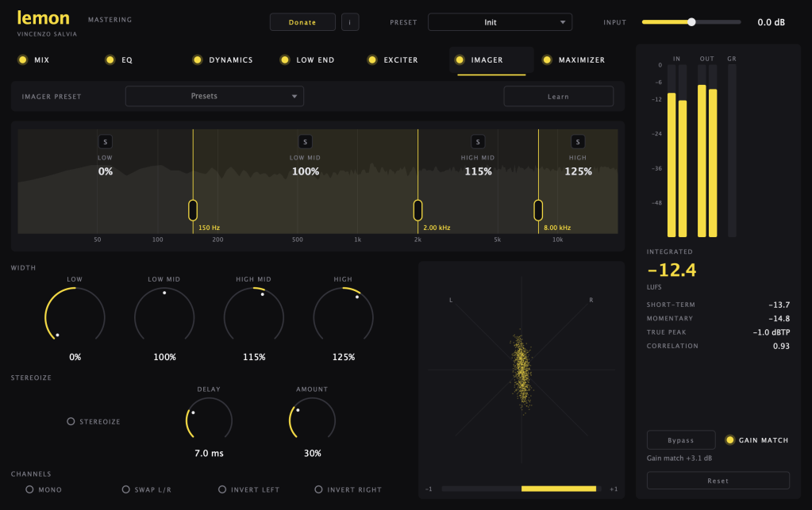Toggle the DYNAMICS module power light
The image size is (812, 510).
[198, 60]
